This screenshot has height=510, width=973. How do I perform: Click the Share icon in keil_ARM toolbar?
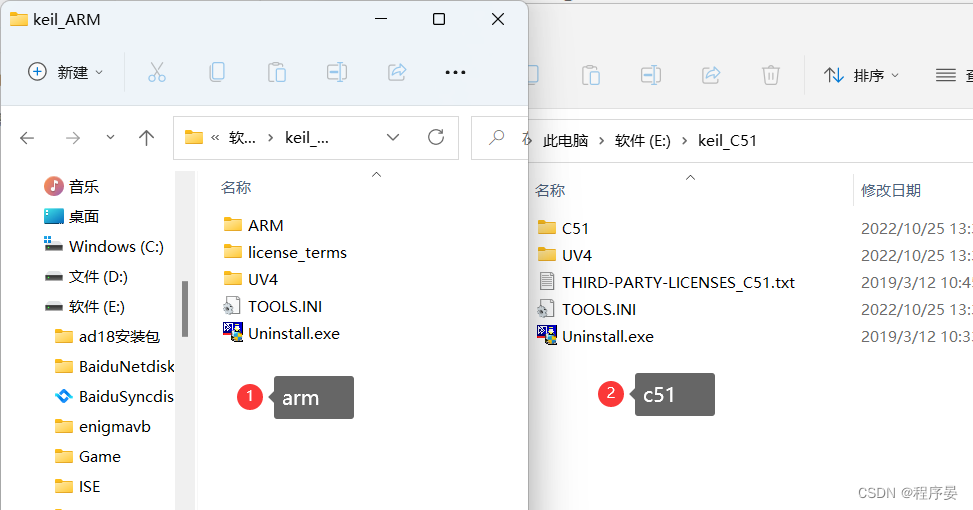pos(397,72)
